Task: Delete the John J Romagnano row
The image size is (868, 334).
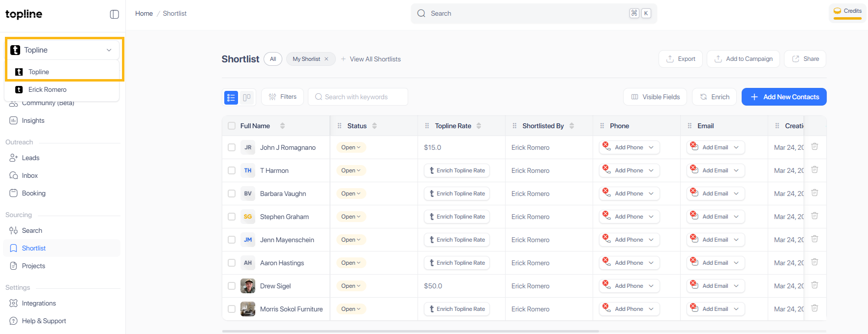Action: pyautogui.click(x=814, y=147)
